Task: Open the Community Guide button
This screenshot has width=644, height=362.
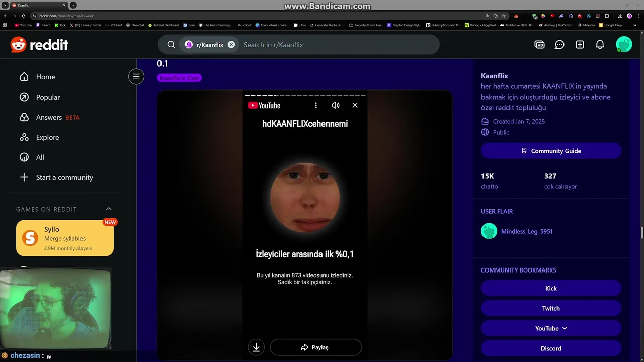Action: point(551,151)
